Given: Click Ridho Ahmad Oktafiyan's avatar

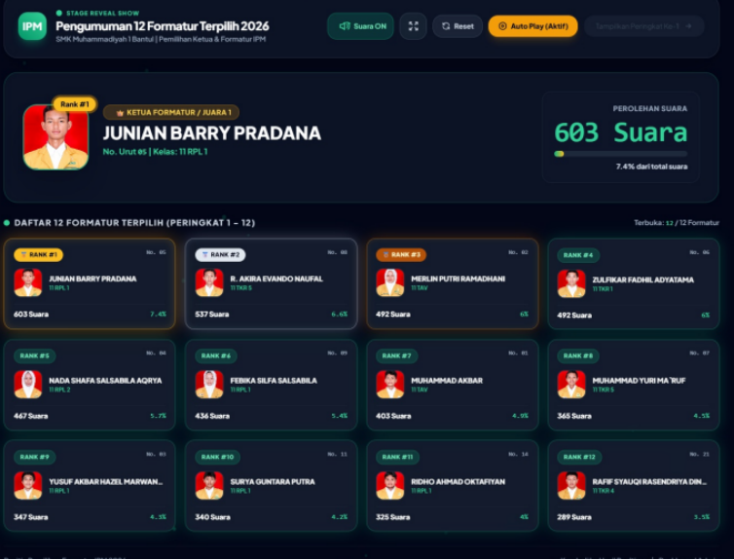Looking at the screenshot, I should [390, 486].
